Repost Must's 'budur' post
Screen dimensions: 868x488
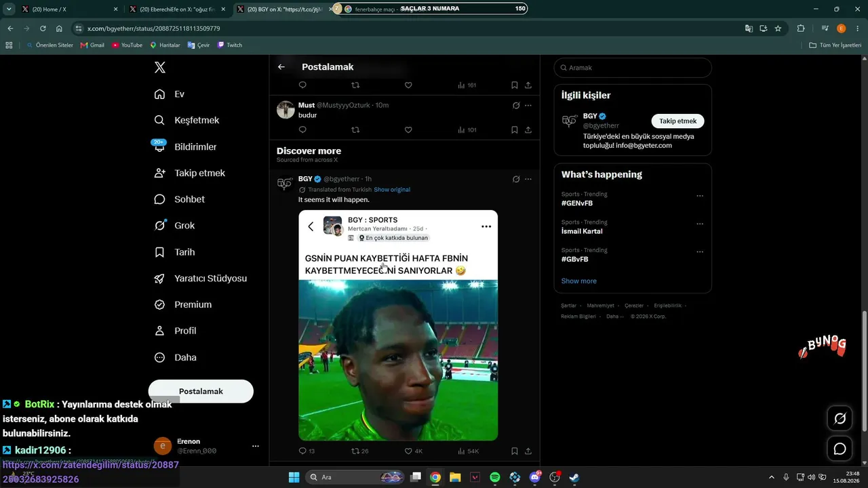(355, 129)
